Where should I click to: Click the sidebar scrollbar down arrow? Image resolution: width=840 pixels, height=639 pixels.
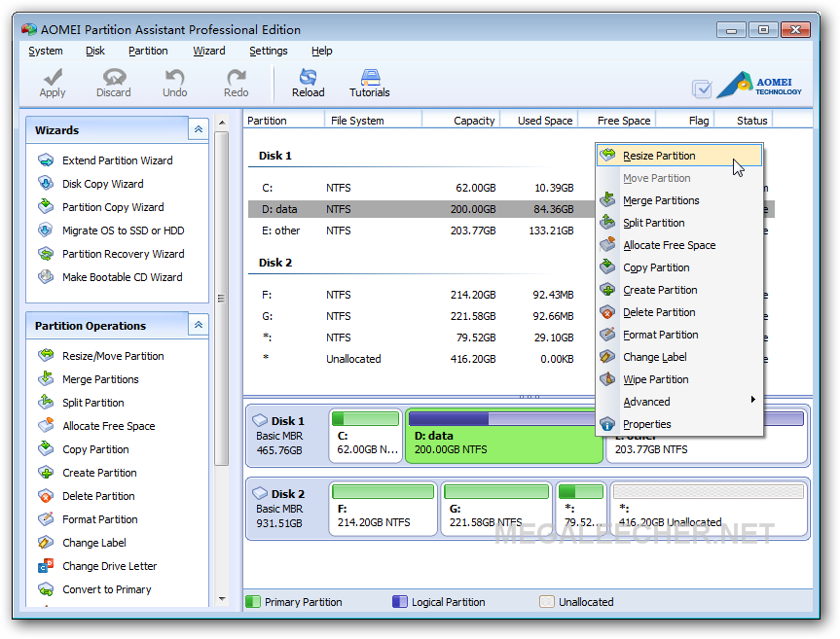[x=222, y=599]
